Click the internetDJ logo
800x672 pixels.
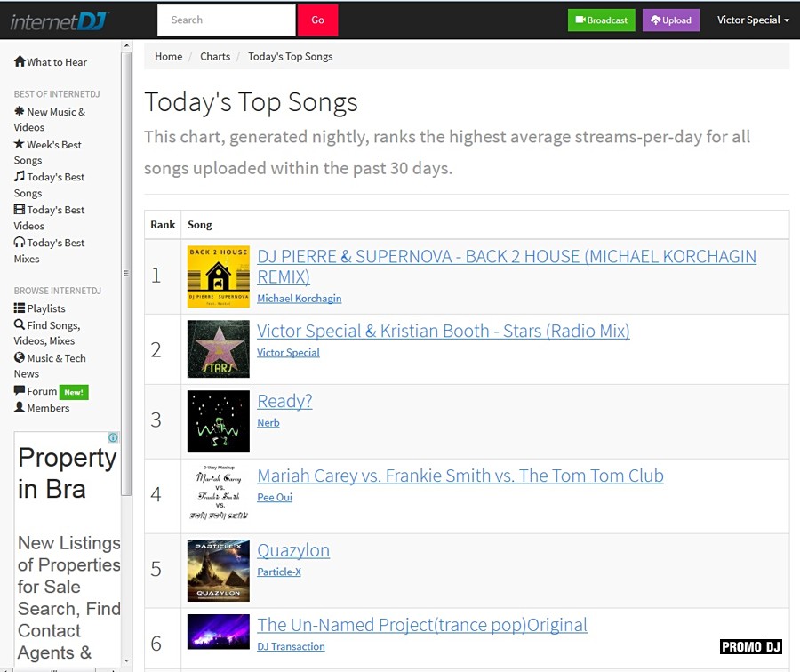coord(59,20)
